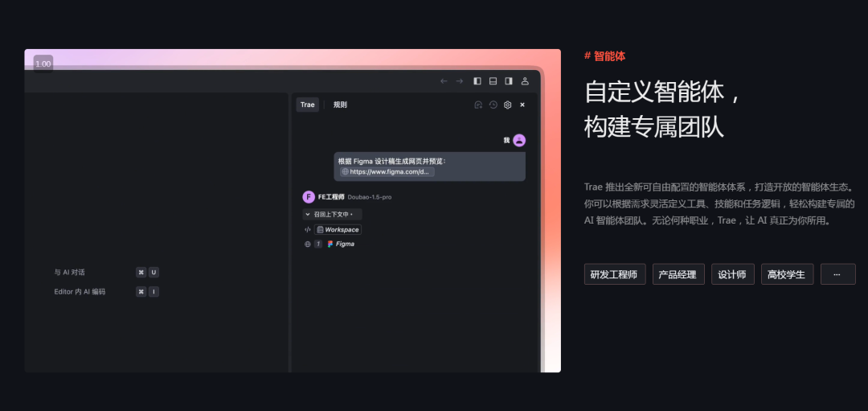This screenshot has width=868, height=411.
Task: Click the 1.00 badge on the video
Action: point(43,64)
